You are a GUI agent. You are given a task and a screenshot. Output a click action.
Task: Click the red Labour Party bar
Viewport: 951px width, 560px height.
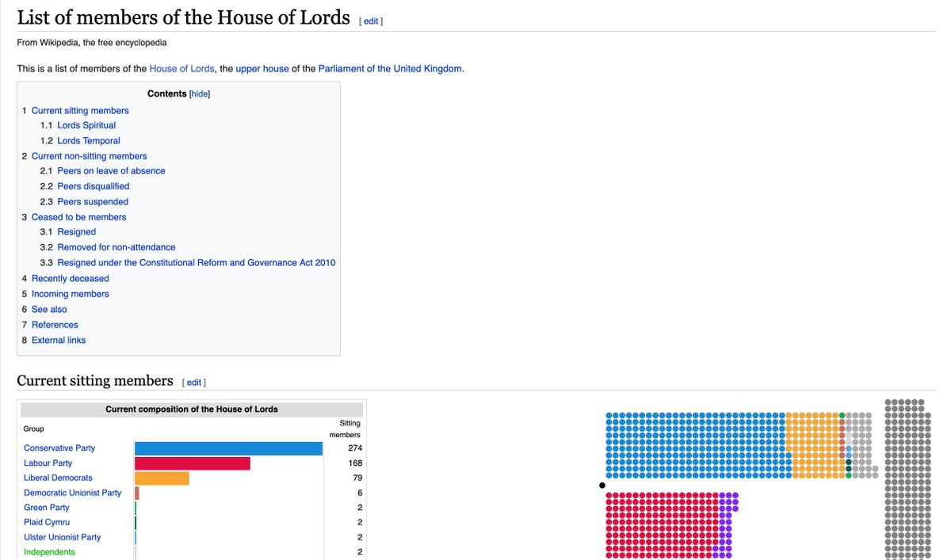pyautogui.click(x=193, y=463)
